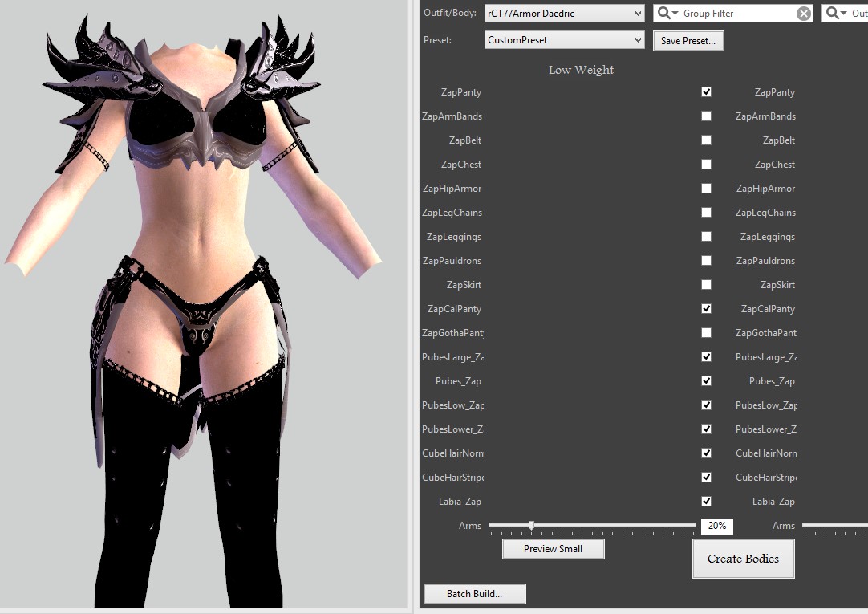Image resolution: width=868 pixels, height=614 pixels.
Task: Uncheck the PubesLow_Zap checkbox
Action: pos(707,405)
